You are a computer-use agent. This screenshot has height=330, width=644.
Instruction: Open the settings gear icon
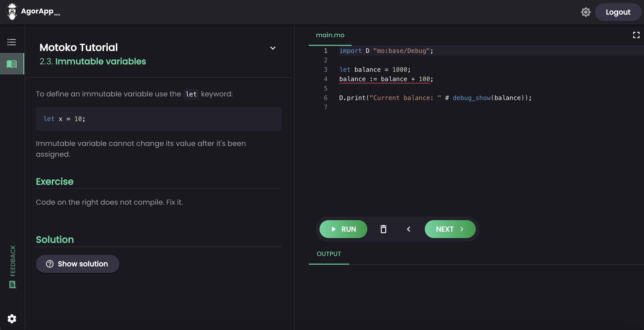coord(12,319)
